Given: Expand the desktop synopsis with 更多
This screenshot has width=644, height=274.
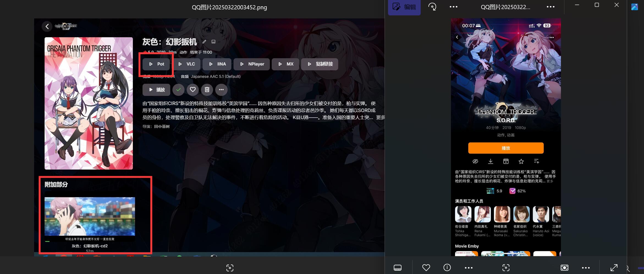Looking at the screenshot, I should (380, 118).
